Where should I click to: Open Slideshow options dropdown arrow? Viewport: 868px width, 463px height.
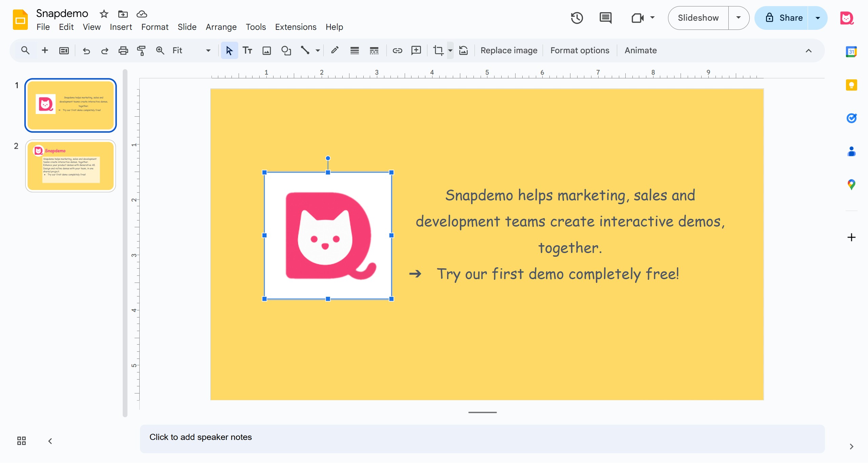coord(738,18)
